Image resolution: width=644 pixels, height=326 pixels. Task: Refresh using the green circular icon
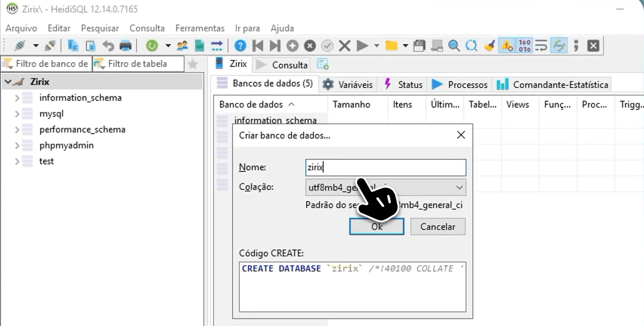(x=152, y=45)
